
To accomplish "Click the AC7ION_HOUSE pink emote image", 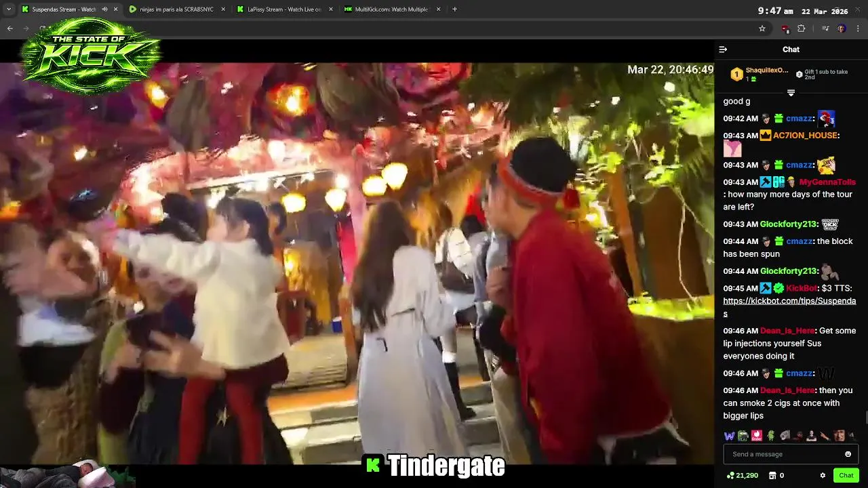I will 732,148.
